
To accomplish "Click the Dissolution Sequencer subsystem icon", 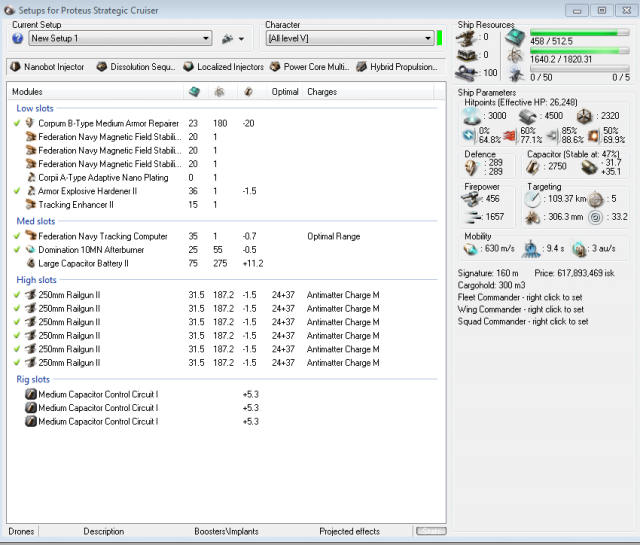I will point(102,67).
